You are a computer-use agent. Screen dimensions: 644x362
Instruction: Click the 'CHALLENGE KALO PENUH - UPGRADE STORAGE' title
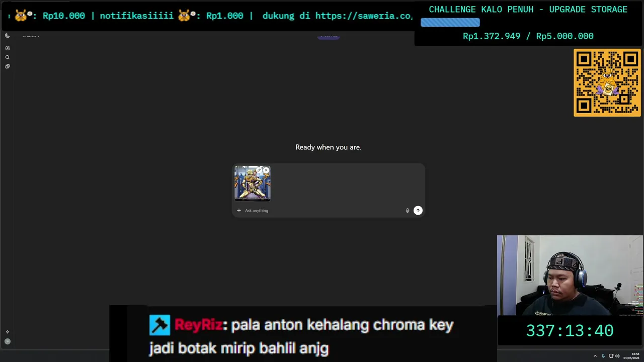point(528,10)
